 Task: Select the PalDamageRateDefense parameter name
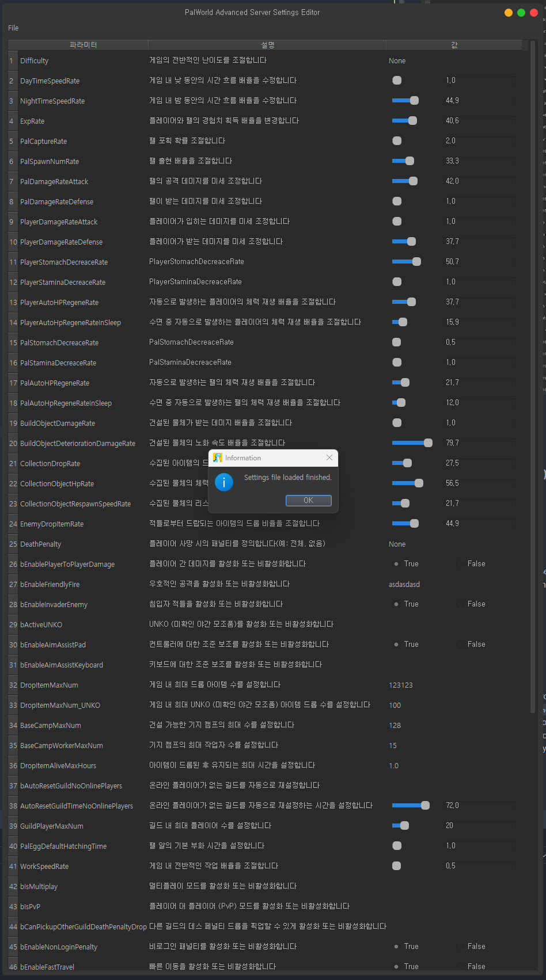pyautogui.click(x=56, y=202)
